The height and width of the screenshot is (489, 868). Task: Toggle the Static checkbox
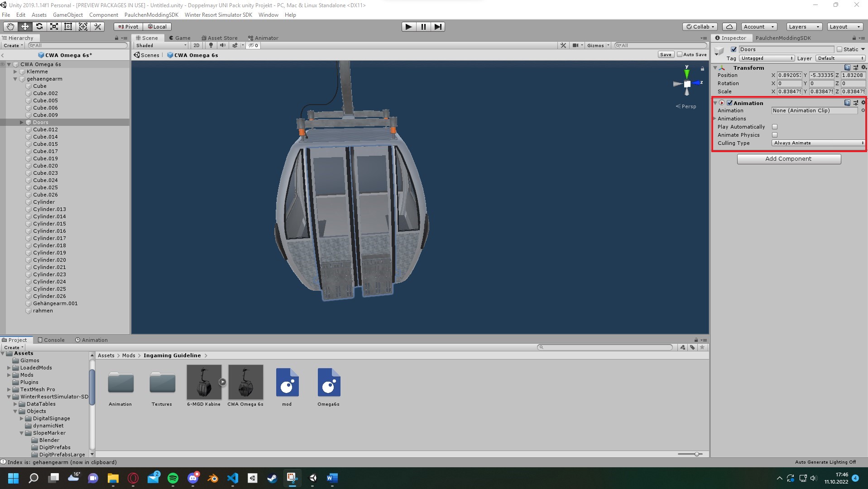tap(839, 49)
